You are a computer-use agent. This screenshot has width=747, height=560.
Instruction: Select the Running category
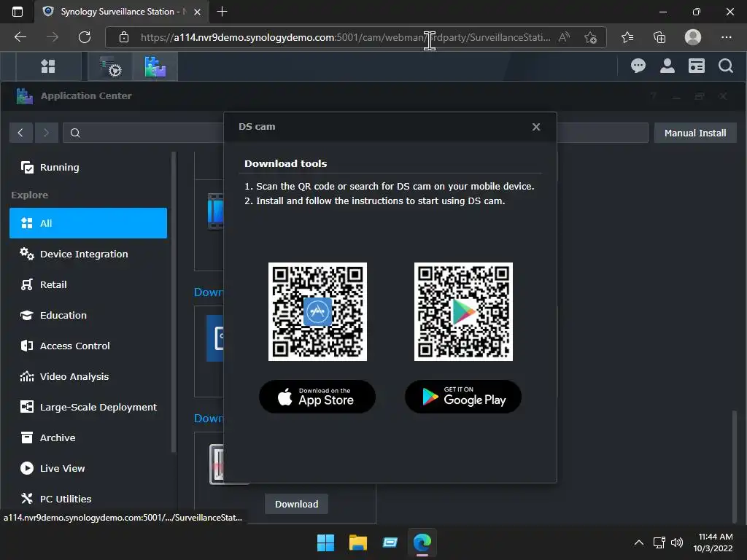[88, 167]
